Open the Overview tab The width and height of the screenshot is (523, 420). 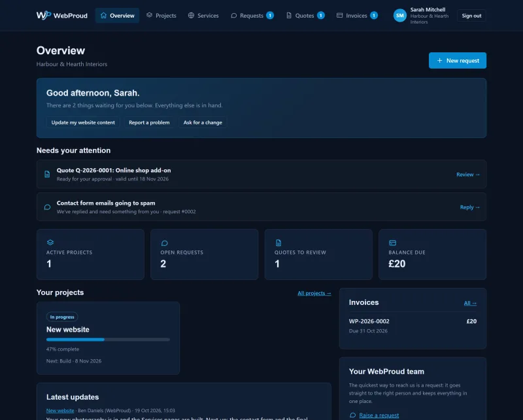(x=117, y=15)
